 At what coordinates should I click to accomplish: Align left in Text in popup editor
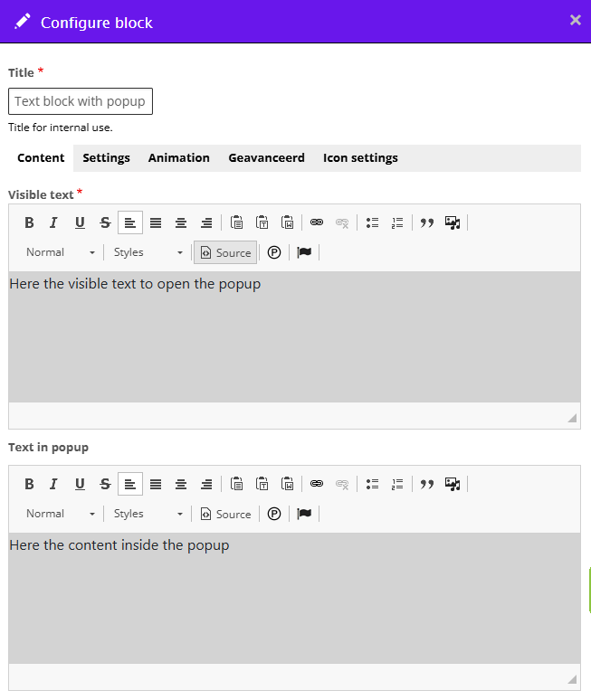pyautogui.click(x=130, y=484)
